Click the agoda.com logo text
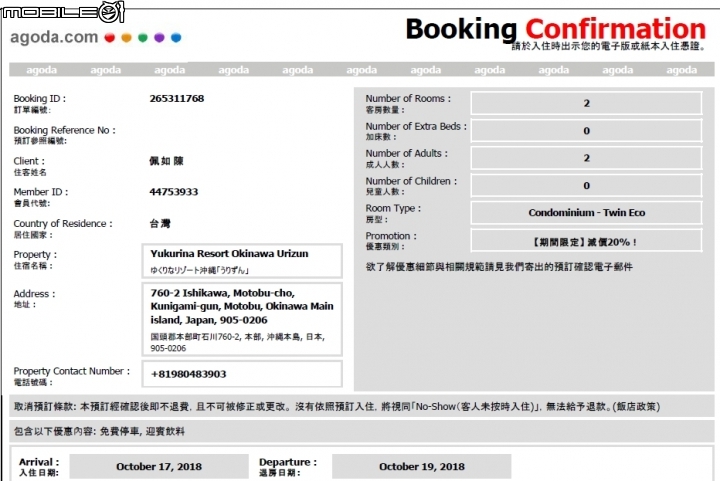 click(54, 37)
